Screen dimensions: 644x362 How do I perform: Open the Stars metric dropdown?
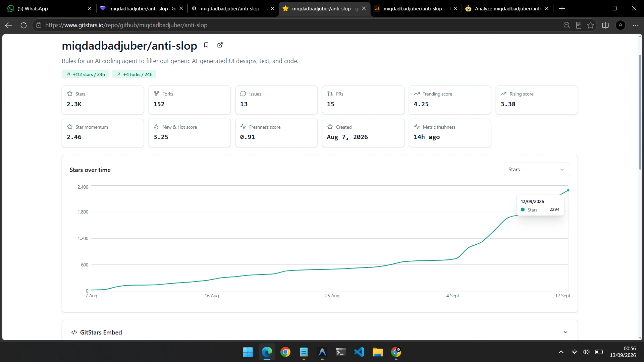pyautogui.click(x=537, y=170)
